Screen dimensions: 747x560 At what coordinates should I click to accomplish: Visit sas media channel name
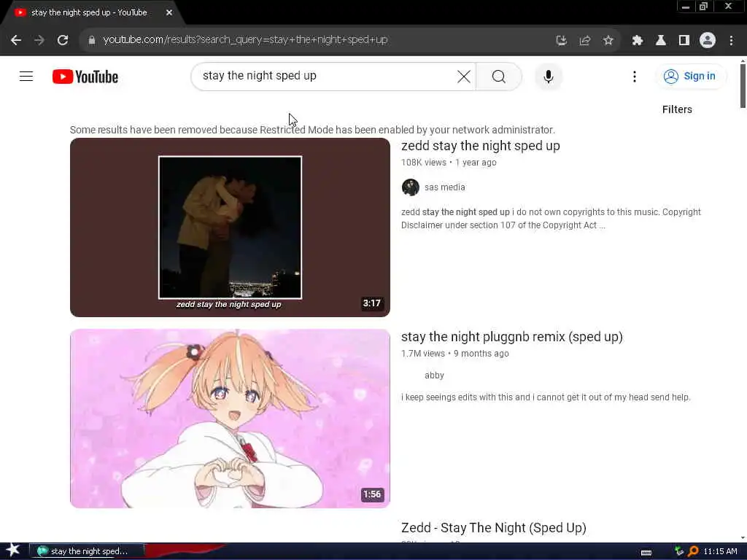(x=444, y=187)
